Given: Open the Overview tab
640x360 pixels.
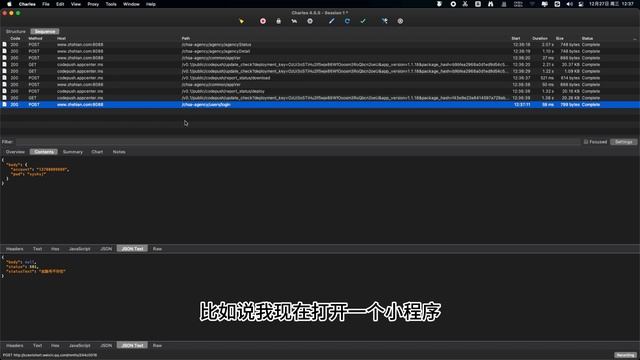Looking at the screenshot, I should 15,152.
